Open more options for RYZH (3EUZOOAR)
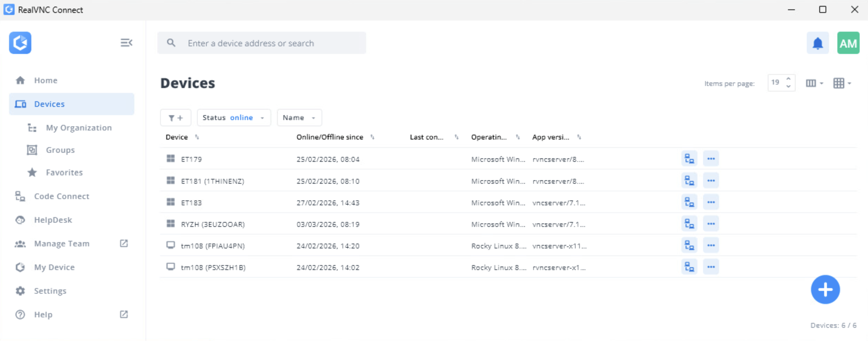This screenshot has width=868, height=341. tap(711, 224)
